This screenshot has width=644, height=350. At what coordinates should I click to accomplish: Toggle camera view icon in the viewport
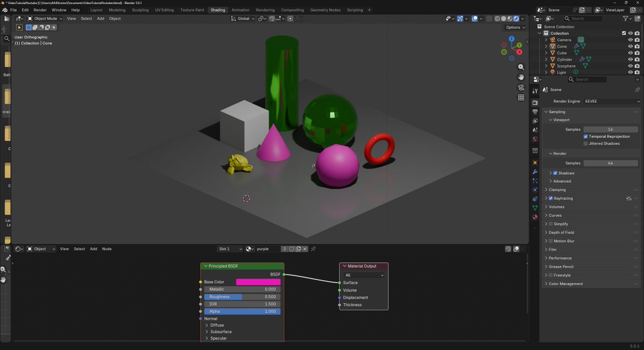coord(521,87)
